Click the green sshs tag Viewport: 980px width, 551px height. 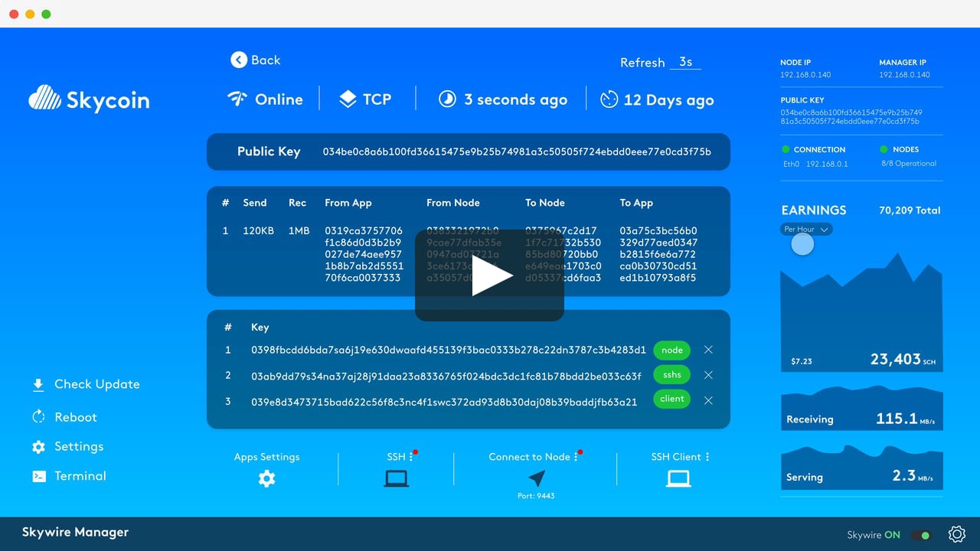click(671, 375)
